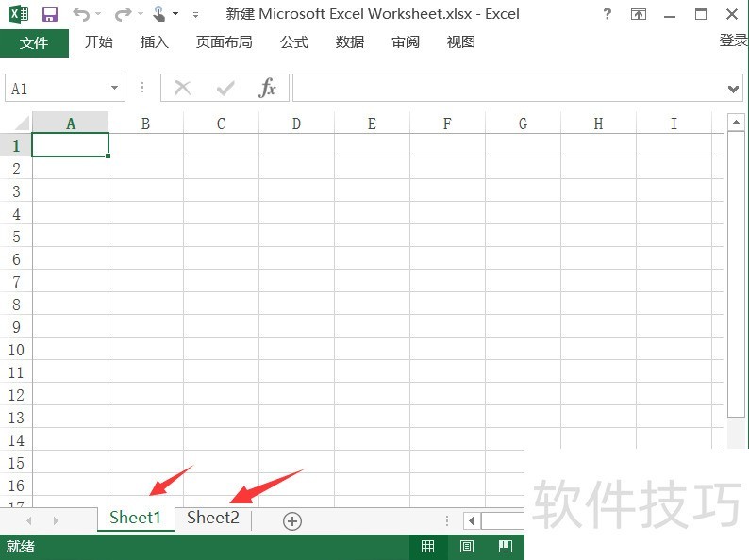Screen dimensions: 749x560
Task: Click cell A1
Action: tap(70, 144)
